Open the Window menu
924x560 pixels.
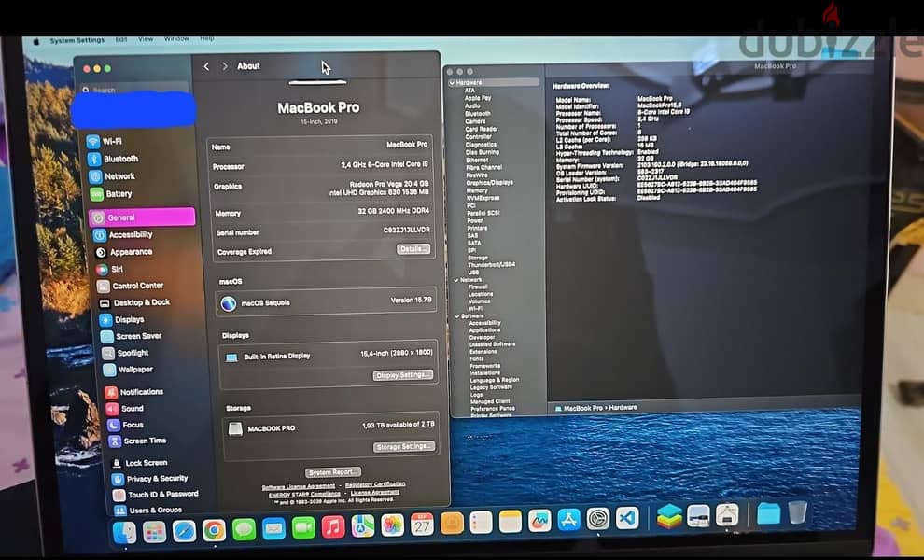click(176, 38)
